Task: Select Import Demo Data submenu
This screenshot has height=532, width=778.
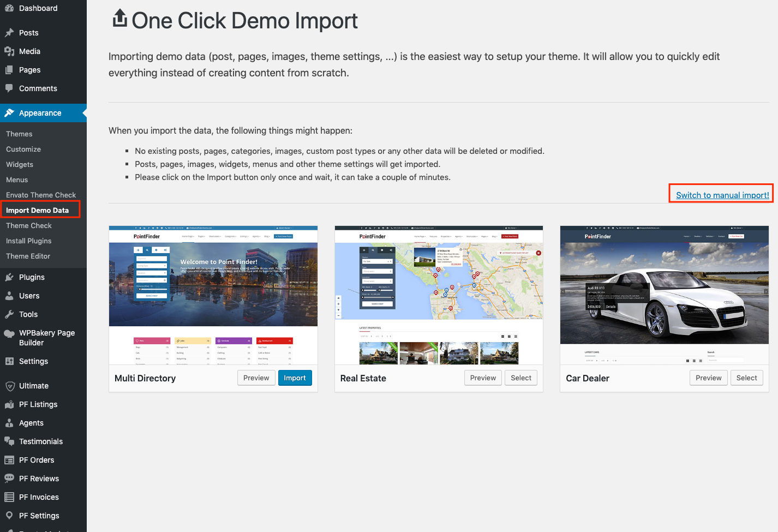Action: click(38, 210)
